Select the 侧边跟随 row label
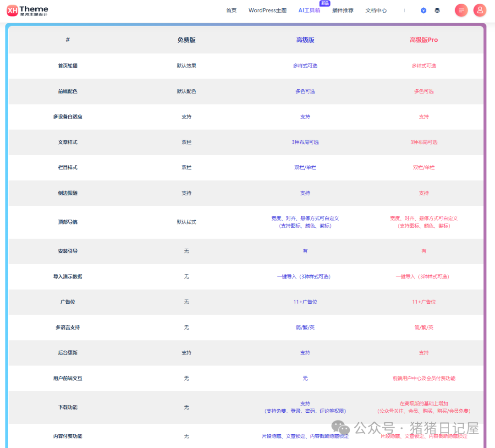The width and height of the screenshot is (495, 448). coord(67,193)
